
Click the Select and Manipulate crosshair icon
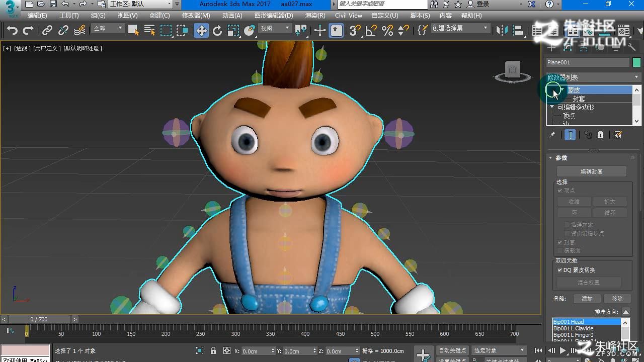320,31
